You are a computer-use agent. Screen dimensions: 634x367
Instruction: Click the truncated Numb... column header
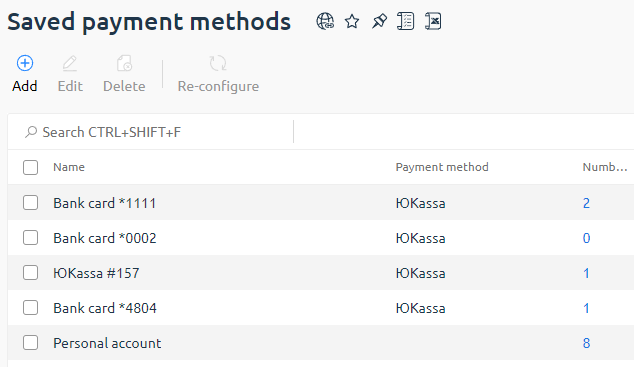[605, 167]
